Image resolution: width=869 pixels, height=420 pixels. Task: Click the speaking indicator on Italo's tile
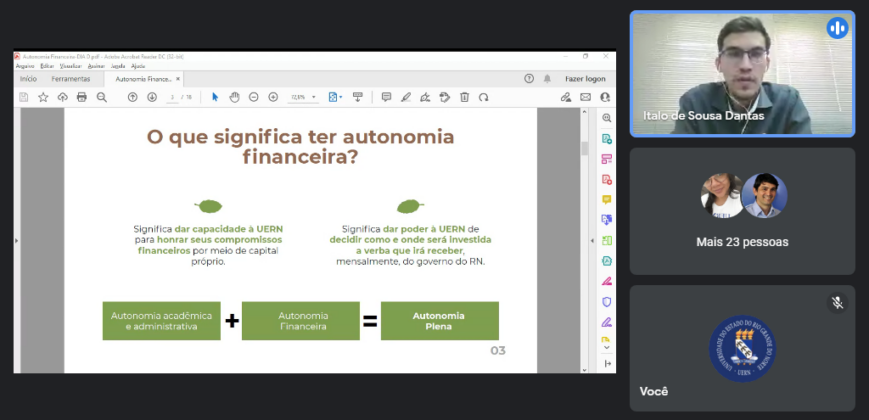[x=837, y=28]
